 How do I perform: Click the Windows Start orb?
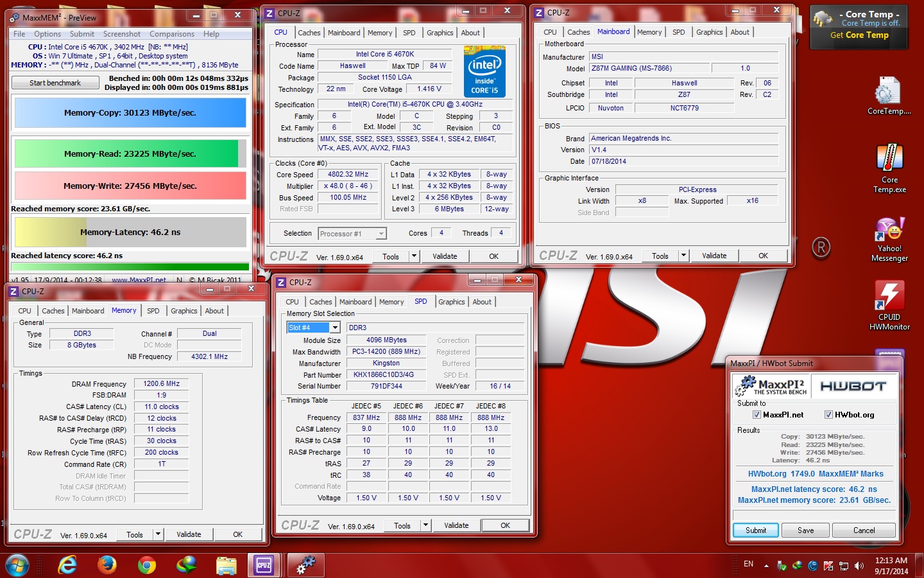[17, 565]
